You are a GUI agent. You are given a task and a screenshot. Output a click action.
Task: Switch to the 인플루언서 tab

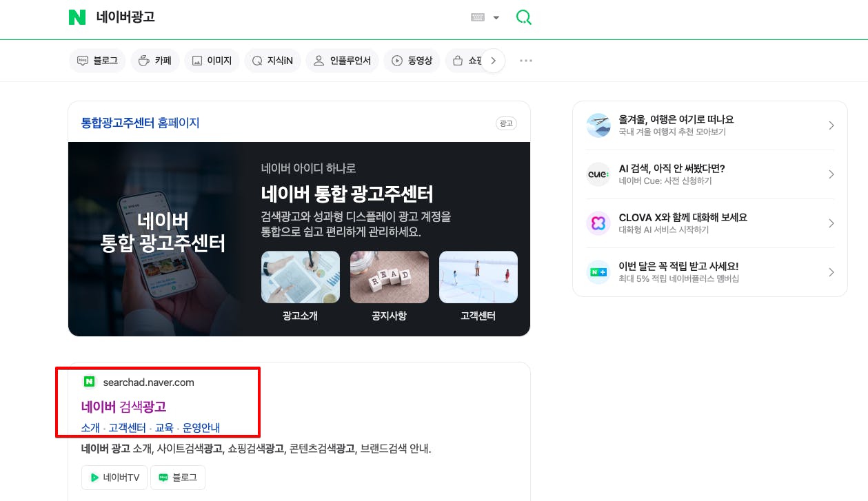coord(343,61)
